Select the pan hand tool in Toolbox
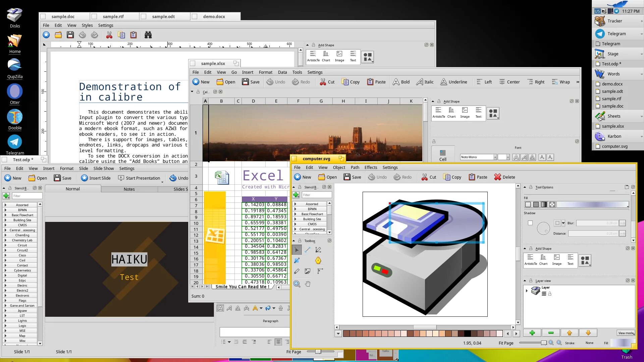This screenshot has height=362, width=644. pos(308,284)
